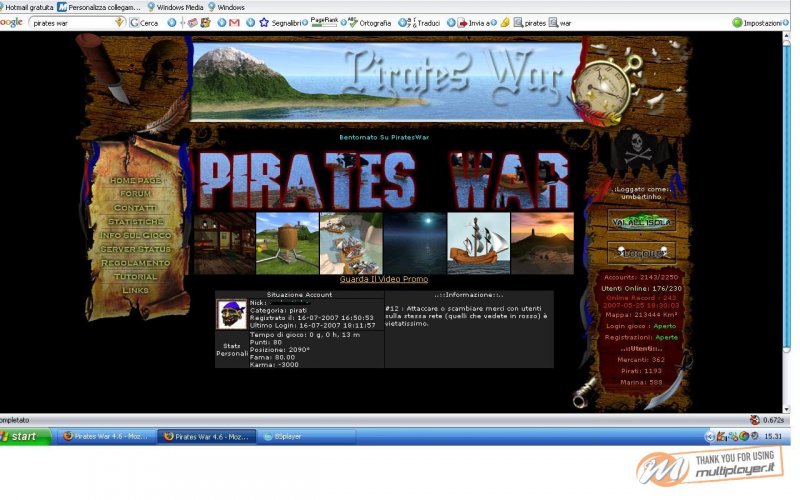Click the night moon sea thumbnail
Screen dimensions: 800x500
(x=415, y=243)
